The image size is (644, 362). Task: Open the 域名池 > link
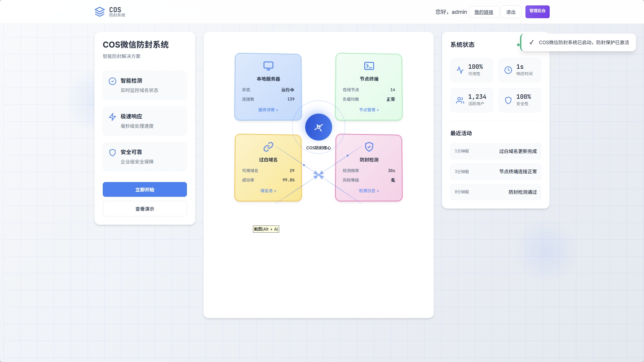[268, 191]
